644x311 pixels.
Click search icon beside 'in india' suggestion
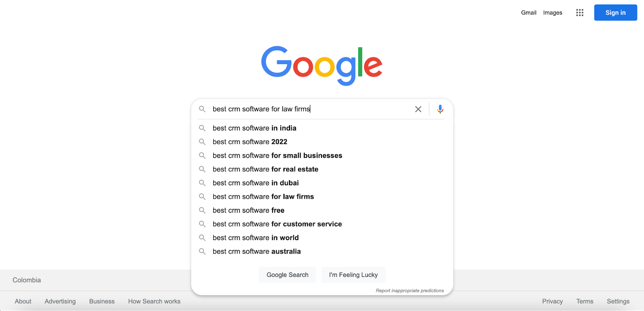[202, 128]
